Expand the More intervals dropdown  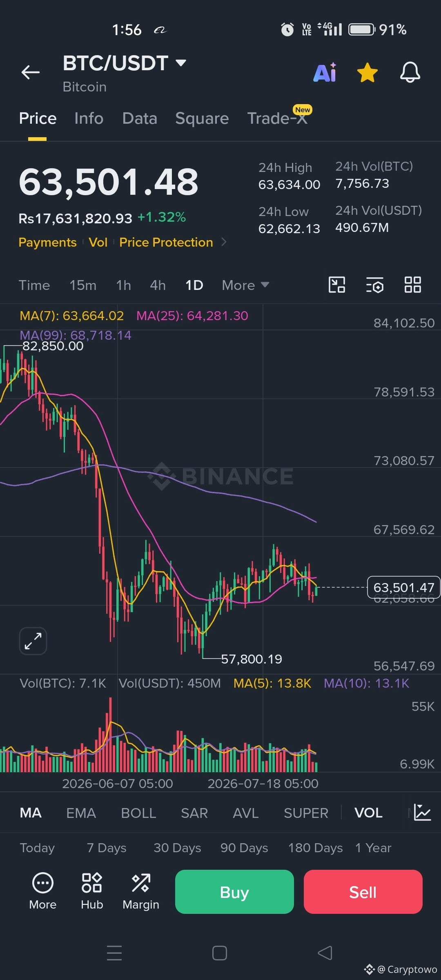click(x=245, y=285)
